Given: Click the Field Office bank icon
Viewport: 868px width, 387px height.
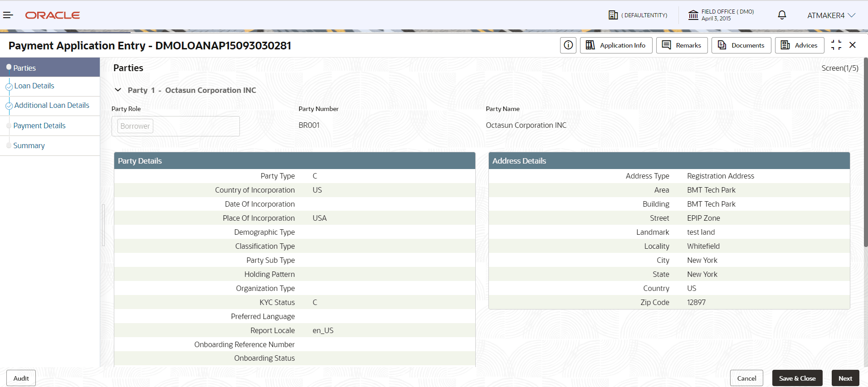Looking at the screenshot, I should (x=693, y=15).
